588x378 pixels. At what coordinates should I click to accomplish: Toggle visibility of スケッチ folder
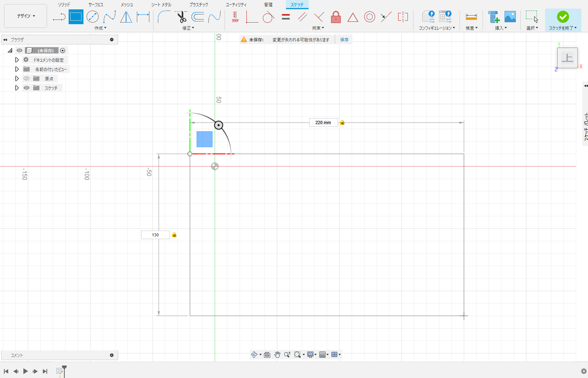(27, 88)
